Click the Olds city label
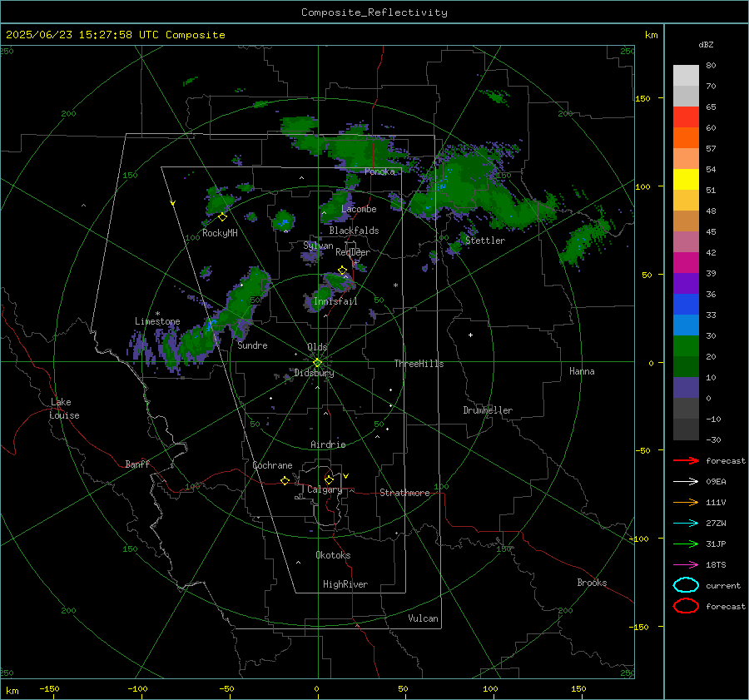Image resolution: width=749 pixels, height=700 pixels. (317, 347)
